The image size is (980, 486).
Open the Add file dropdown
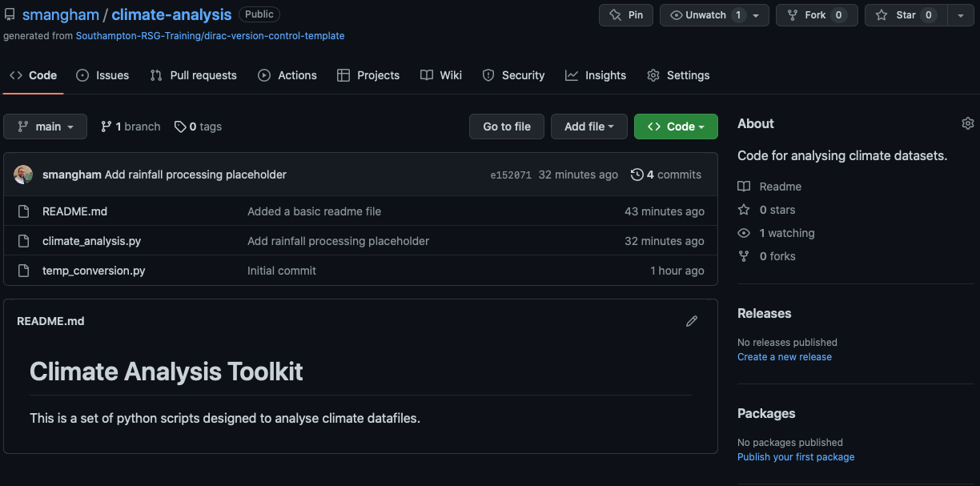click(588, 126)
